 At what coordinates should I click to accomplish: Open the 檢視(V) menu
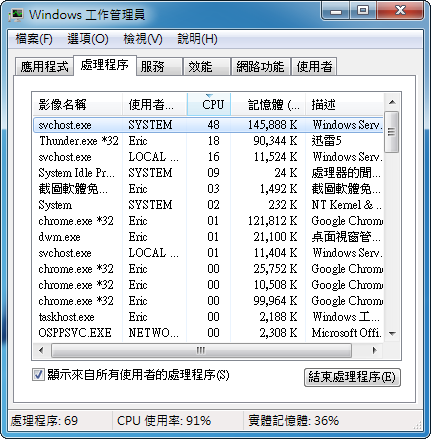143,39
